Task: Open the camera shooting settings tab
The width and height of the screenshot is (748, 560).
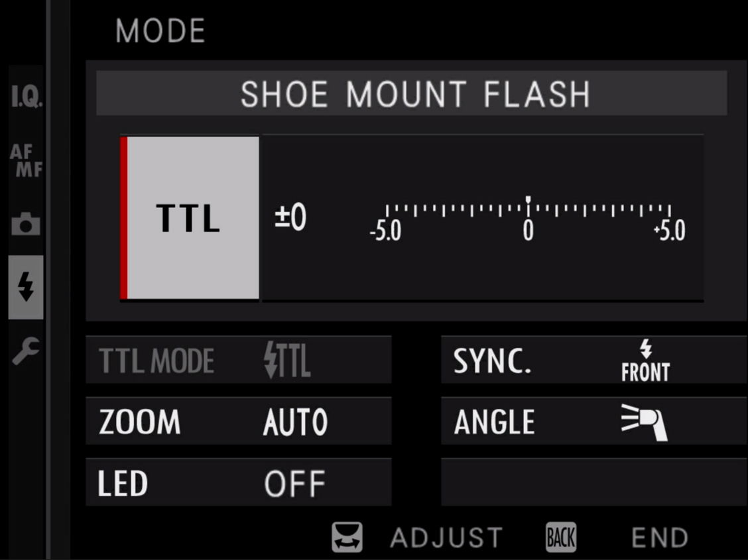Action: (27, 225)
